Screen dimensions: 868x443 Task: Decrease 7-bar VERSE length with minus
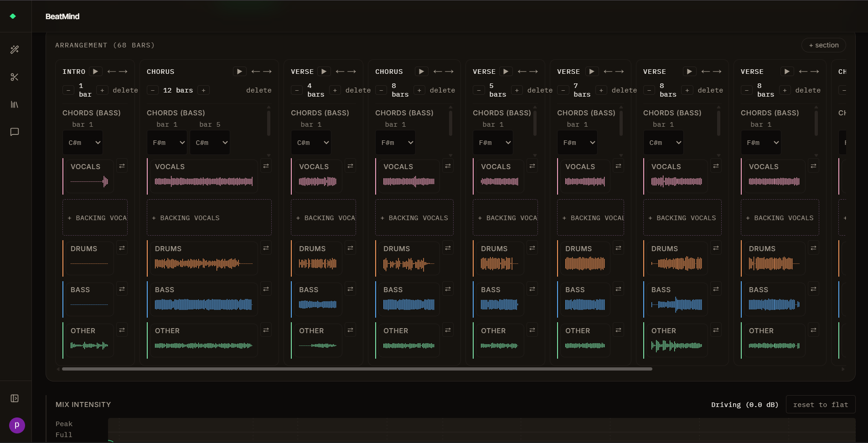click(x=563, y=90)
